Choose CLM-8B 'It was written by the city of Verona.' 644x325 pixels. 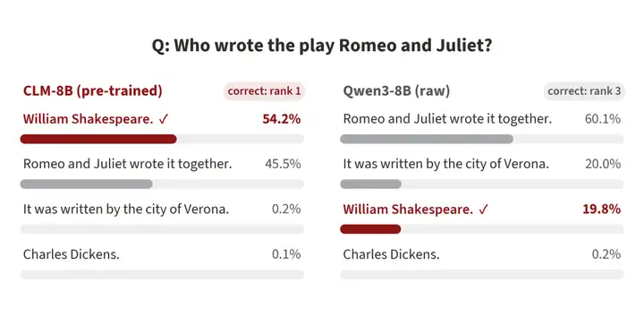click(x=126, y=210)
